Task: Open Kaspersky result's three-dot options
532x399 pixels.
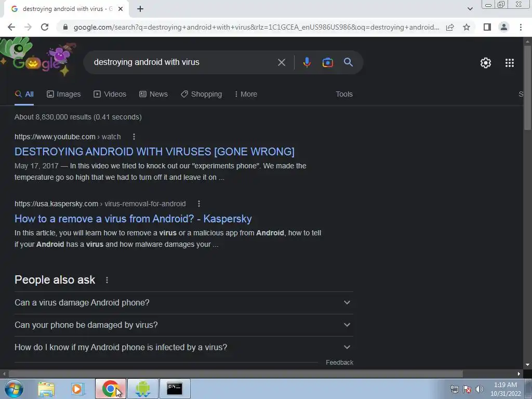Action: 199,204
